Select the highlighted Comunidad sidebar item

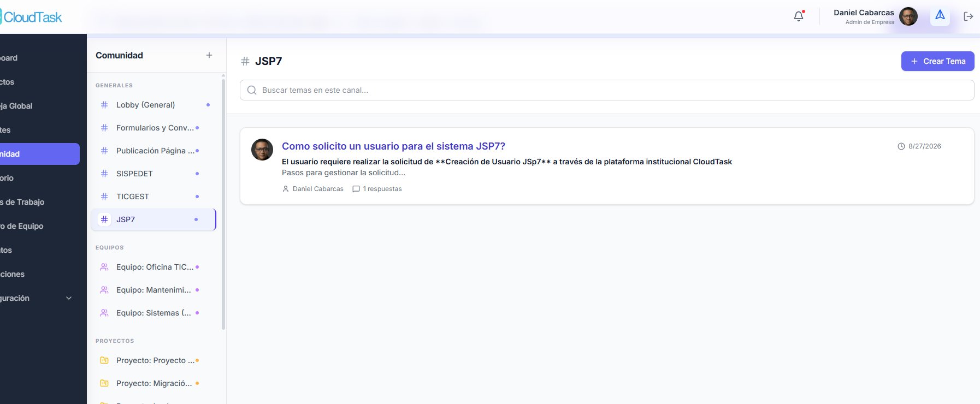click(x=39, y=154)
